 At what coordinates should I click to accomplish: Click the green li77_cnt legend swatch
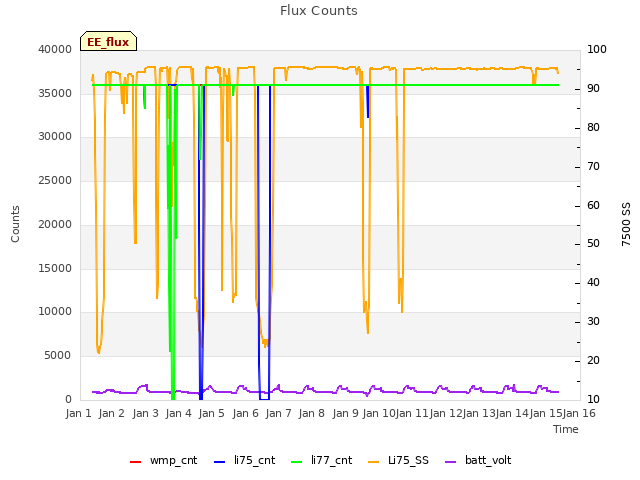click(x=297, y=462)
